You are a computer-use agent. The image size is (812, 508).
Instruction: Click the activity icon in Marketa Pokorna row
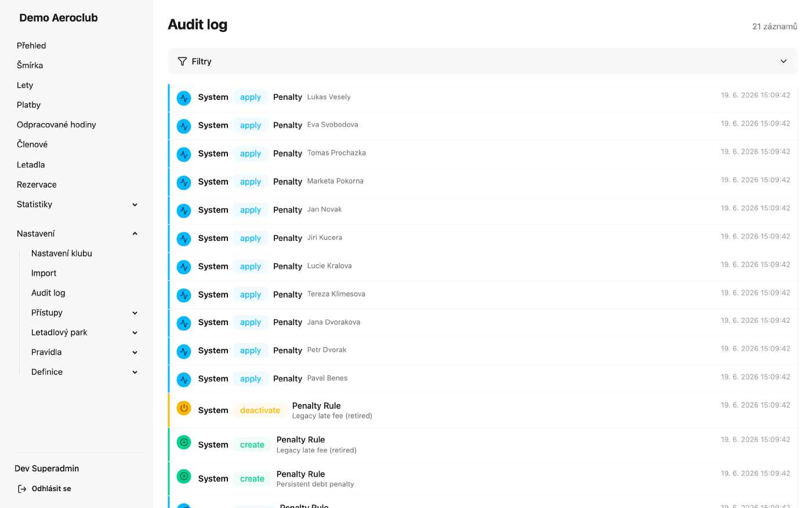pyautogui.click(x=184, y=182)
